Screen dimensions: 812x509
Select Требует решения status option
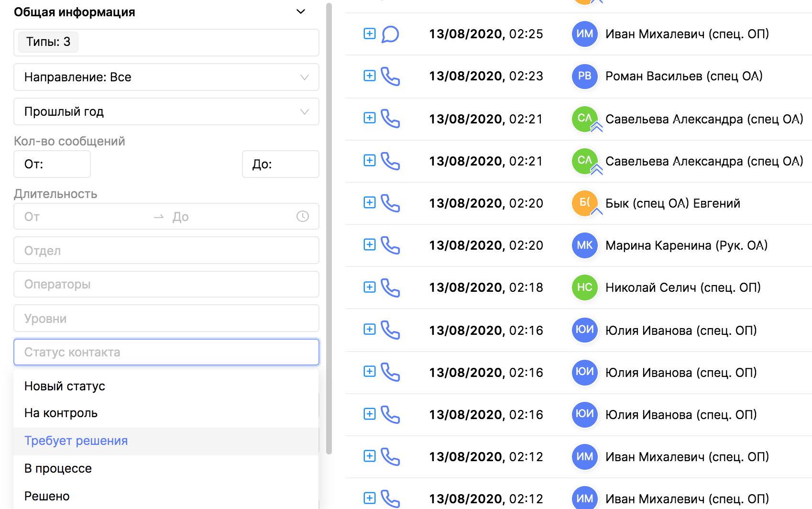pyautogui.click(x=76, y=441)
